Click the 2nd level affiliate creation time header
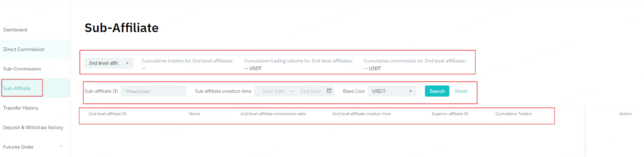 pyautogui.click(x=361, y=114)
